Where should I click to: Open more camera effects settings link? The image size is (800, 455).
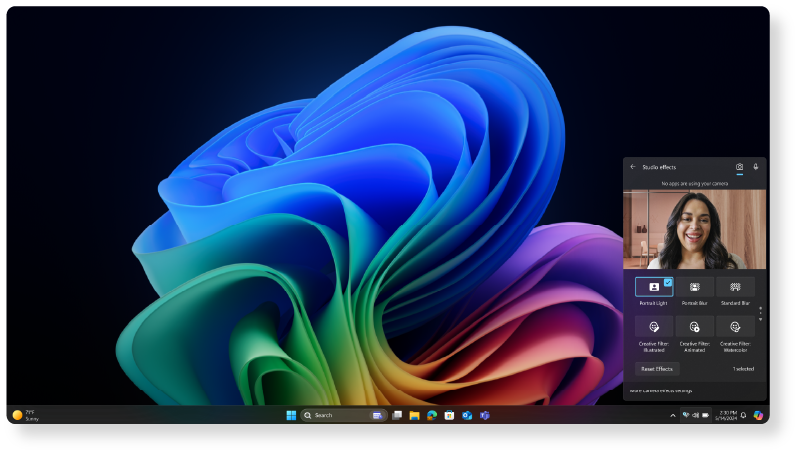pyautogui.click(x=662, y=391)
